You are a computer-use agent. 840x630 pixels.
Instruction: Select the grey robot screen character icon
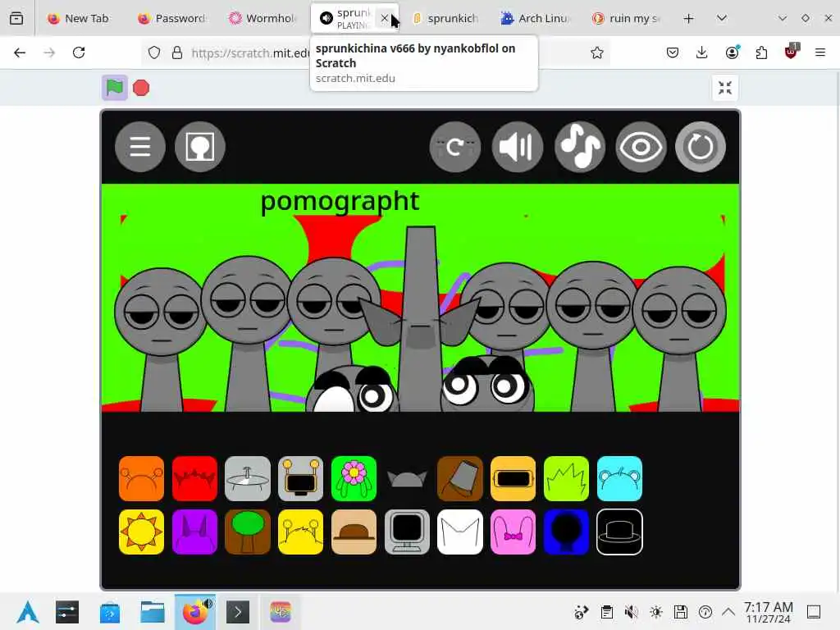(300, 478)
